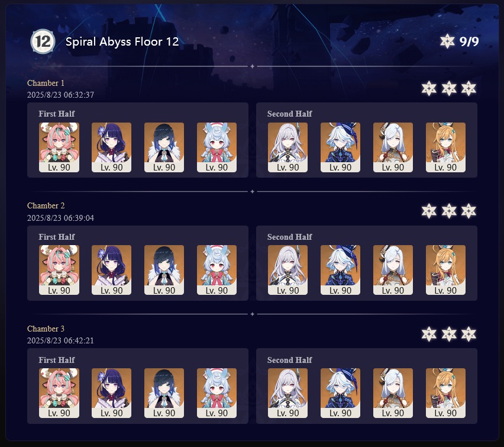Select purple-haired character in Chamber 1 first half
Viewport: 504px width, 447px height.
coord(112,147)
